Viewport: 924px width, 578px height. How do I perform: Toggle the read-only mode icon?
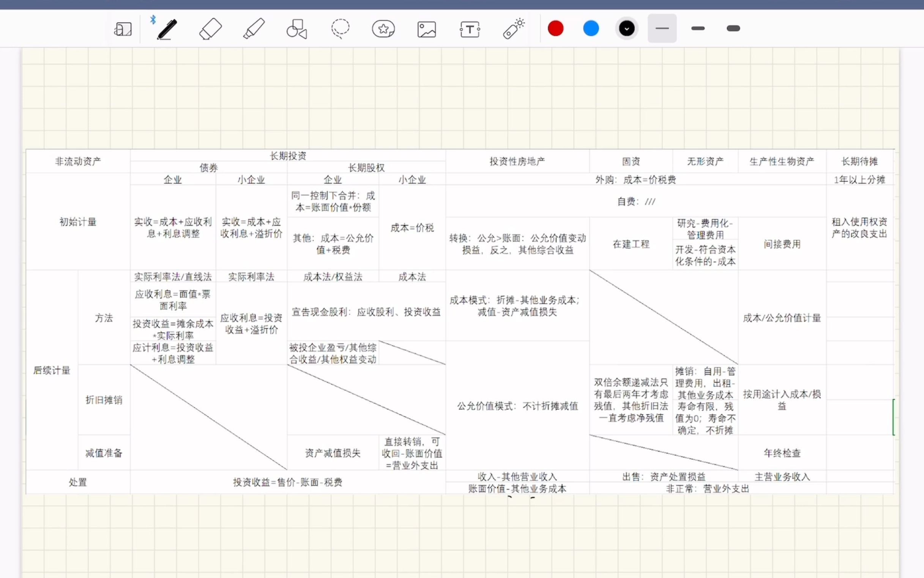point(123,29)
